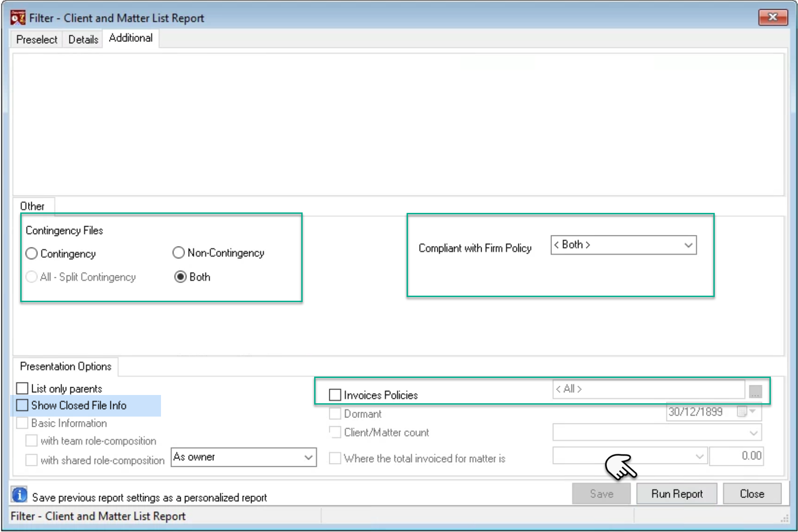Open the Presentation Options tab
798x532 pixels.
[x=66, y=366]
